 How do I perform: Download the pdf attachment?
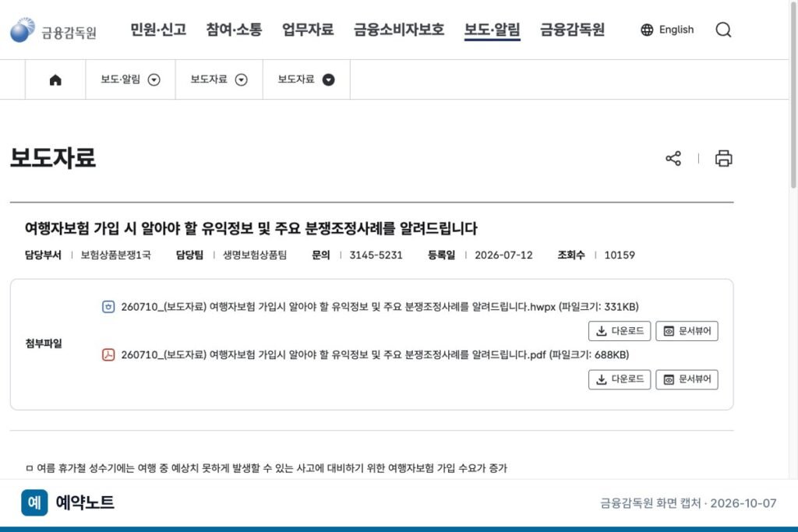(620, 379)
